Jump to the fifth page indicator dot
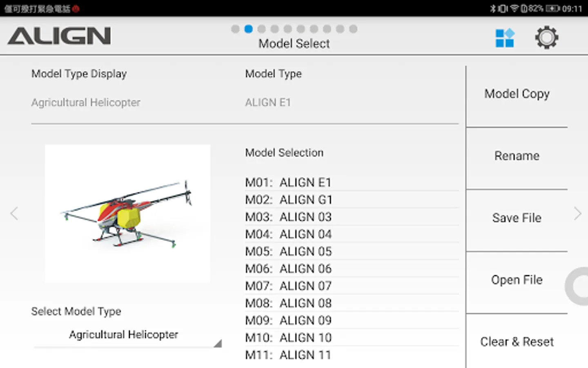Image resolution: width=588 pixels, height=368 pixels. coord(287,29)
